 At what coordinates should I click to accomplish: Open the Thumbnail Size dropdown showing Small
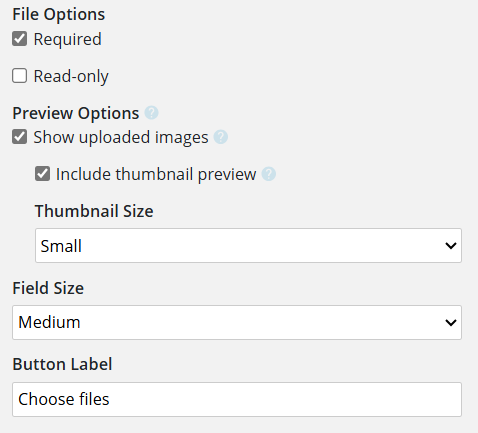coord(248,246)
